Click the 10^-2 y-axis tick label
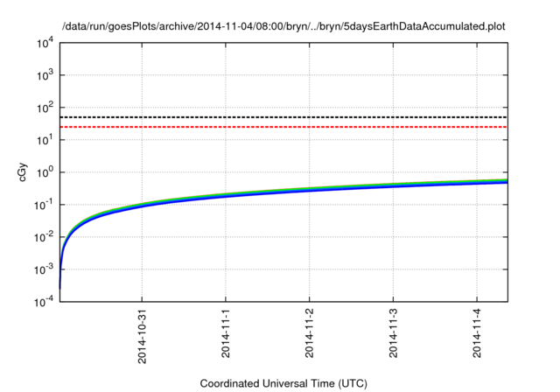Image resolution: width=560 pixels, height=392 pixels. pyautogui.click(x=44, y=237)
